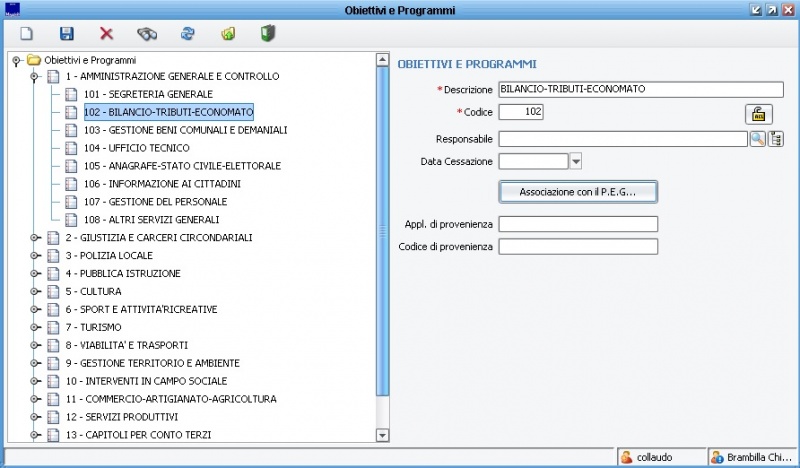Viewport: 800px width, 468px height.
Task: Click the OBIETTIVI E PROGRAMMI panel heading
Action: coord(467,64)
